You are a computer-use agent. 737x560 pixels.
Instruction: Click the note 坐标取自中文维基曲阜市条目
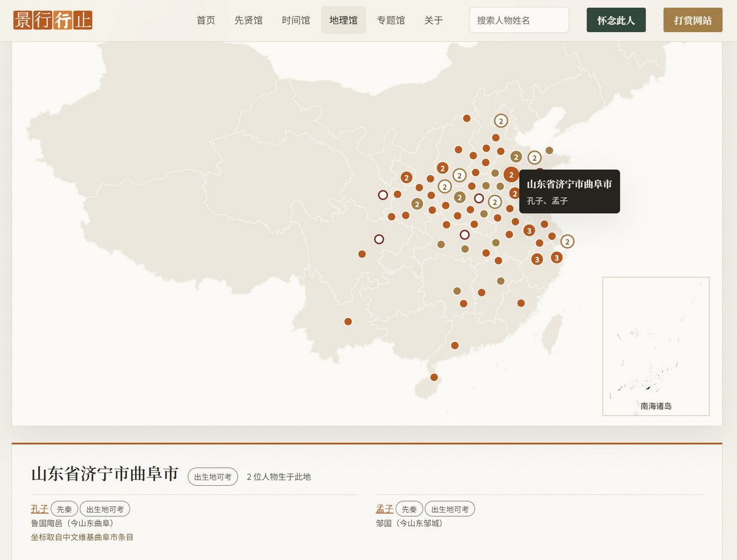point(82,537)
